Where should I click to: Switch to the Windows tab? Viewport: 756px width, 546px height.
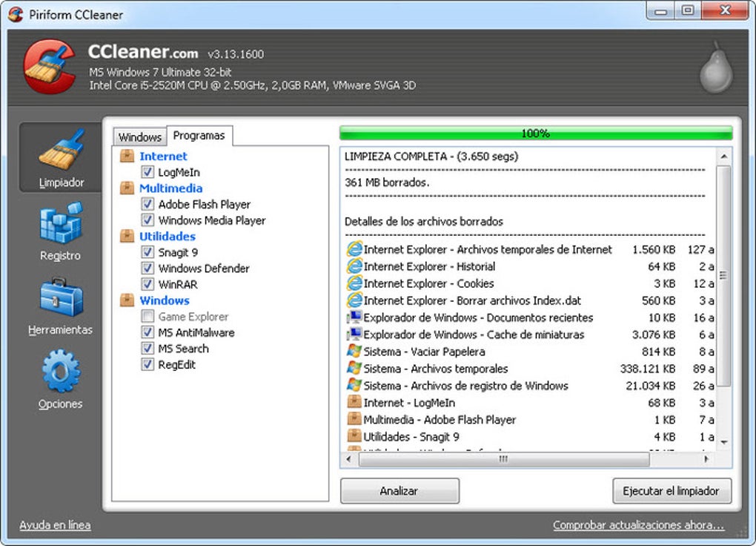pyautogui.click(x=140, y=137)
